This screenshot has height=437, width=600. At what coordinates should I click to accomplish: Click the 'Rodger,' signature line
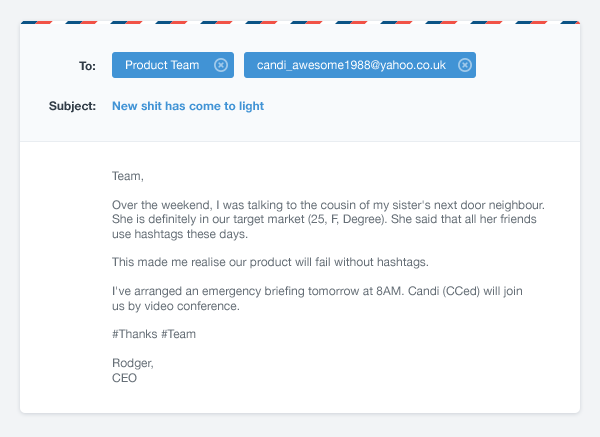pos(133,363)
